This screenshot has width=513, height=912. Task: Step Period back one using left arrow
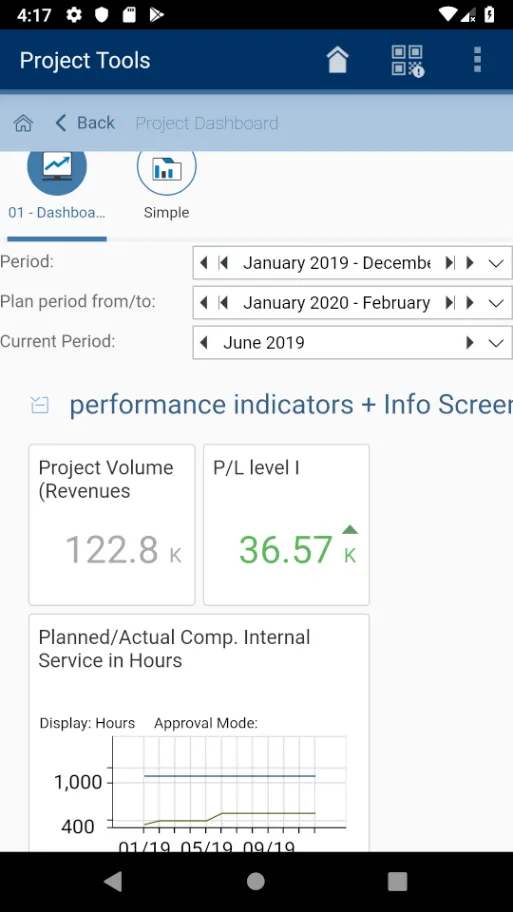coord(203,263)
